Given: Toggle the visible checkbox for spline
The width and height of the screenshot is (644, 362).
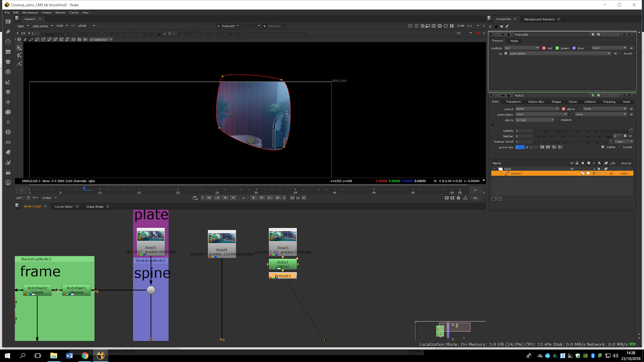Looking at the screenshot, I should pos(603,147).
